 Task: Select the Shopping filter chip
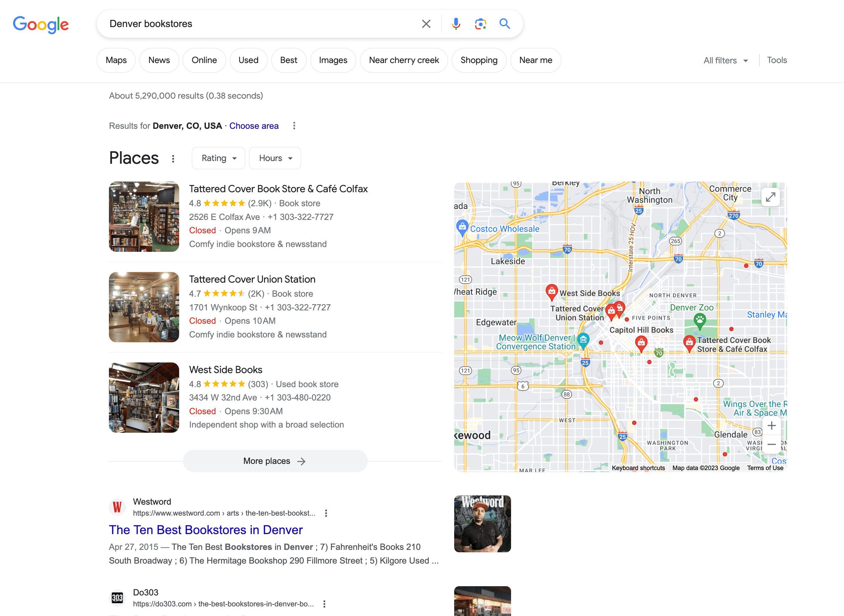coord(479,60)
